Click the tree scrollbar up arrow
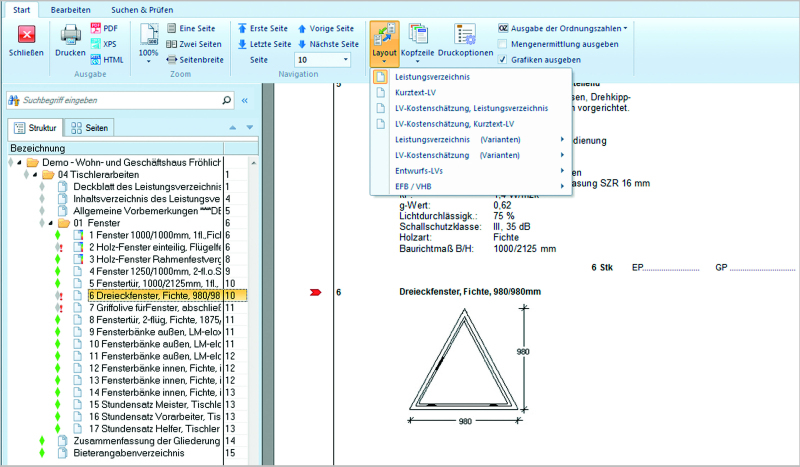 coord(254,163)
